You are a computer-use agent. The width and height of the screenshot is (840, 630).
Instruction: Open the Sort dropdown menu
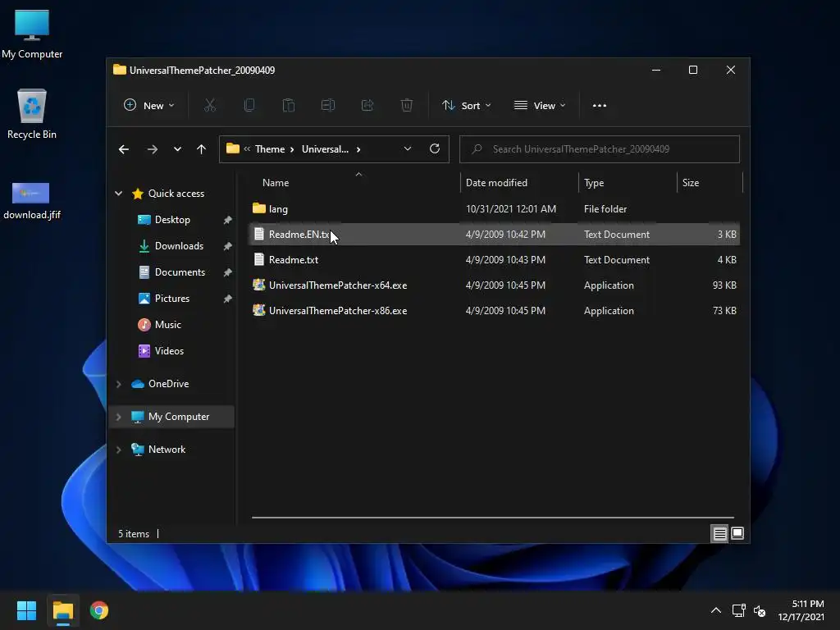[466, 106]
